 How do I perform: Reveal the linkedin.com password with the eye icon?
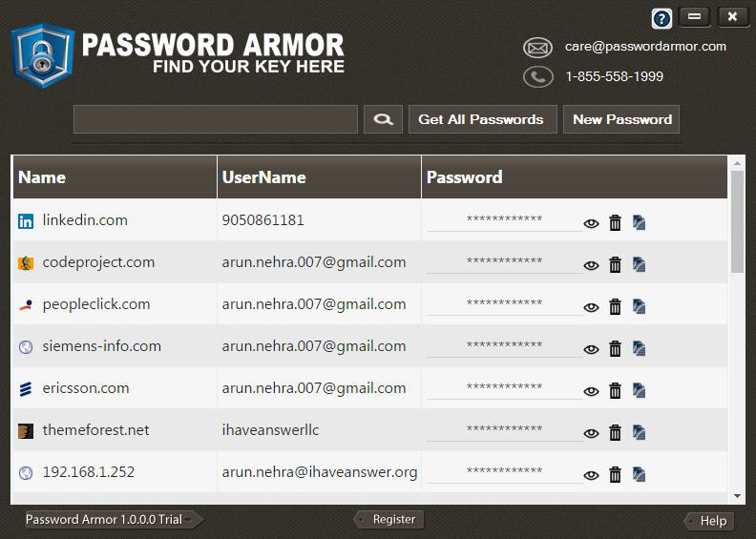click(x=591, y=223)
